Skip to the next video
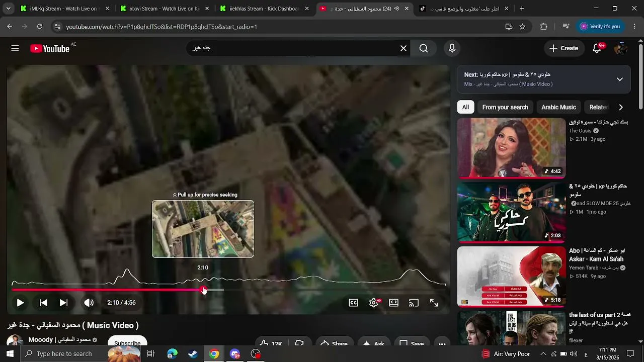644x362 pixels. [63, 303]
